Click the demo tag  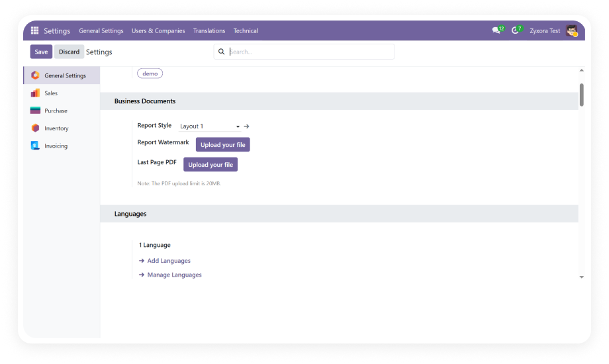click(x=150, y=73)
